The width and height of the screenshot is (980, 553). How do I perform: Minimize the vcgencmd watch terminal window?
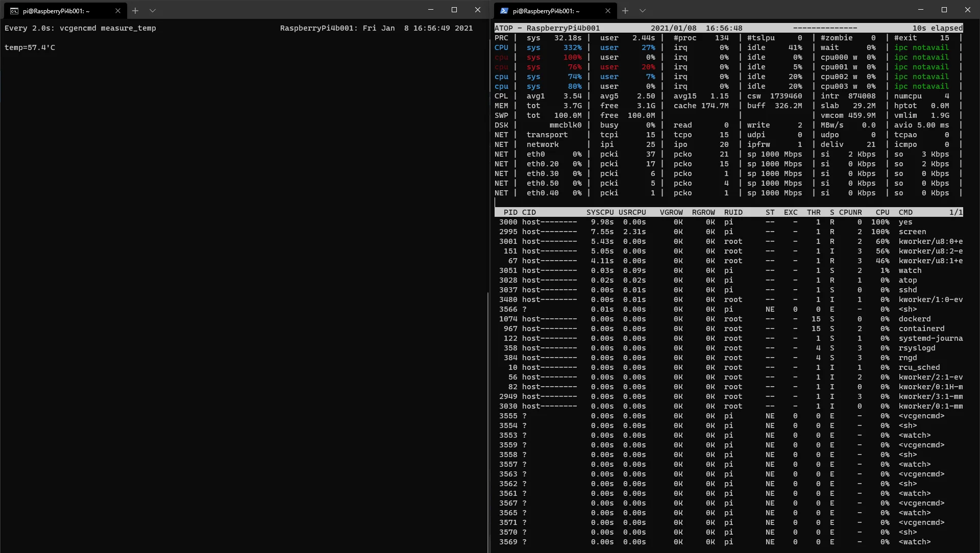[x=431, y=10]
